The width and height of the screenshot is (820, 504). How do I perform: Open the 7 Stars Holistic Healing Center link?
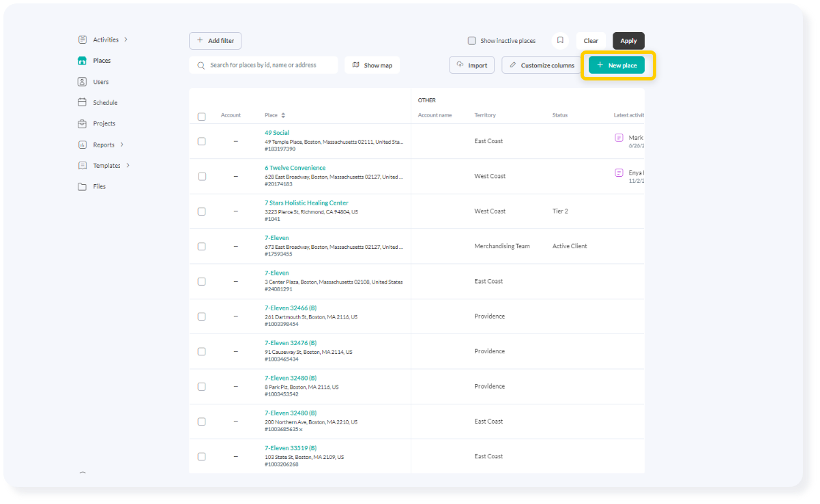click(x=306, y=203)
